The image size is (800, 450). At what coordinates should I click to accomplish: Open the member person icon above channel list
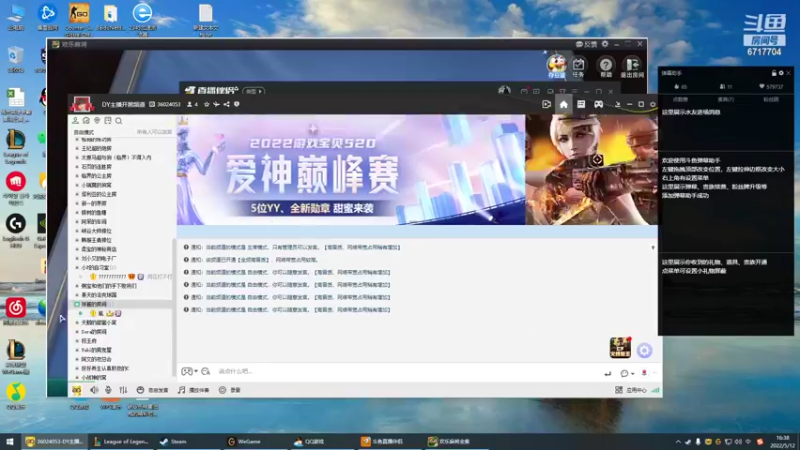[x=76, y=121]
